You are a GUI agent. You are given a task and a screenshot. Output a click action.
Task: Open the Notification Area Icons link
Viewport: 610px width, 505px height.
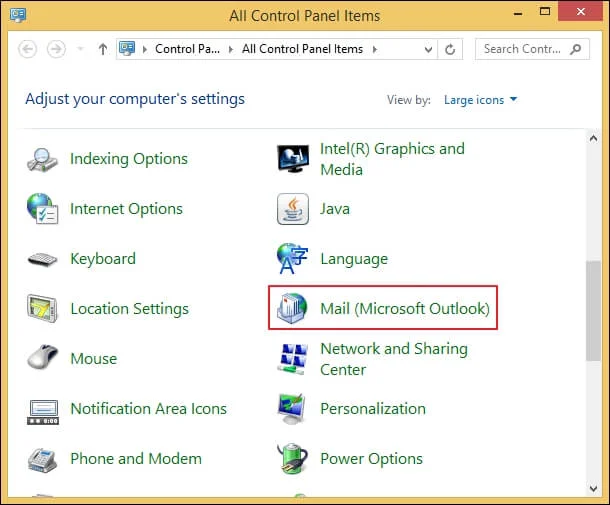point(149,409)
